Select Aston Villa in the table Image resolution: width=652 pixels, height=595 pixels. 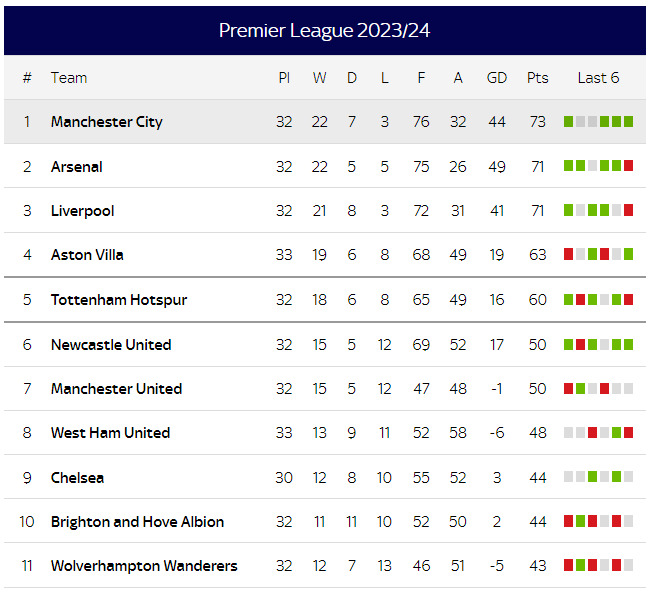(x=87, y=255)
